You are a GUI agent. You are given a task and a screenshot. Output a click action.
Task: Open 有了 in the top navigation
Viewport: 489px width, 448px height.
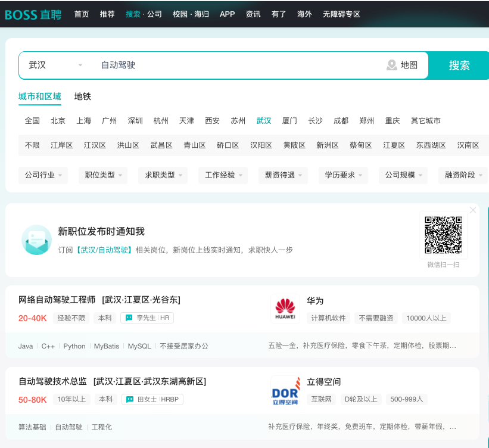click(x=279, y=14)
